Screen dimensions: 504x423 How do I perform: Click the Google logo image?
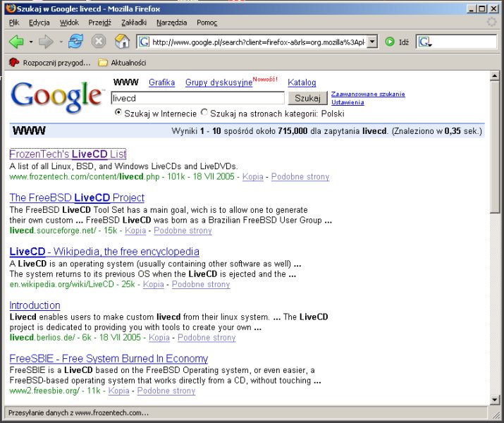57,97
